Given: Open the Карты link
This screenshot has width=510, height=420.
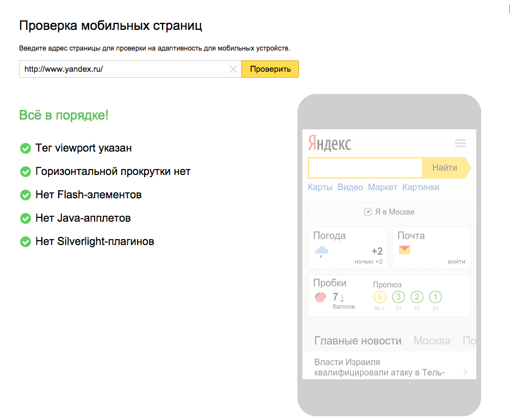Looking at the screenshot, I should click(320, 186).
